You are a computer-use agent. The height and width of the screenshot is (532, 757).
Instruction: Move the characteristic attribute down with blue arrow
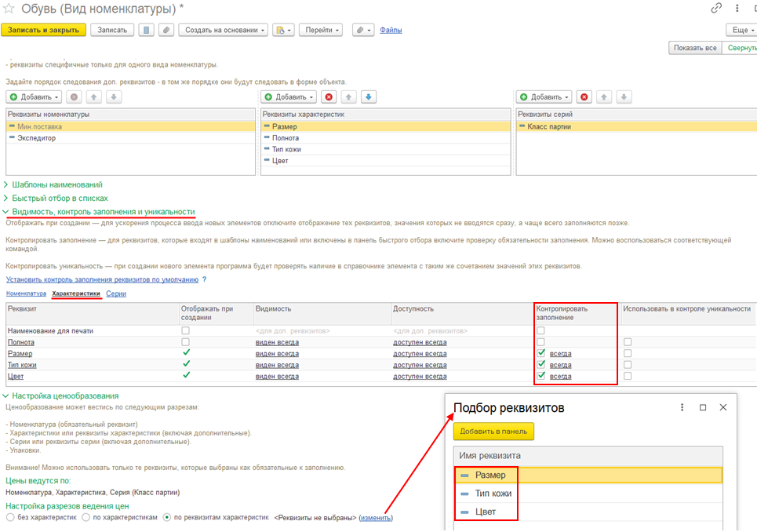click(369, 97)
